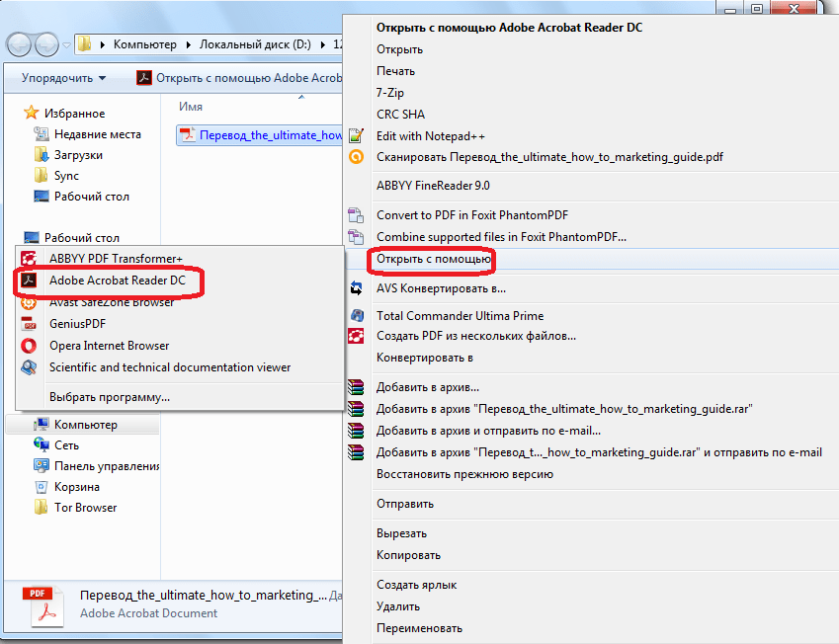Click the Избранное star icon
This screenshot has width=839, height=644.
[31, 113]
